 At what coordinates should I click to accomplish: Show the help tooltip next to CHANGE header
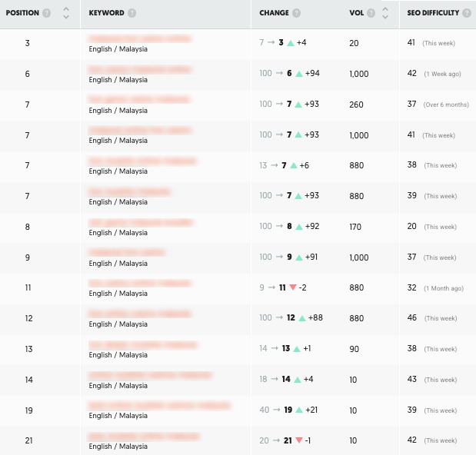click(x=296, y=13)
